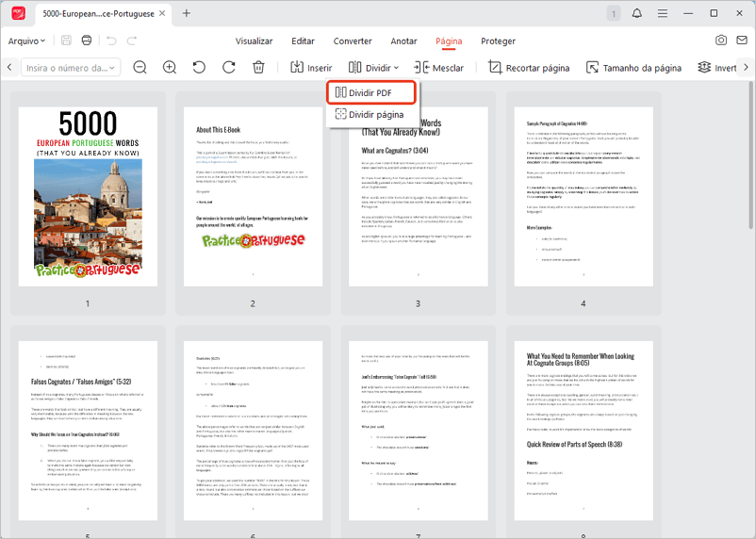Click the PDF app logo icon
Screen dimensions: 756x539
coord(18,13)
